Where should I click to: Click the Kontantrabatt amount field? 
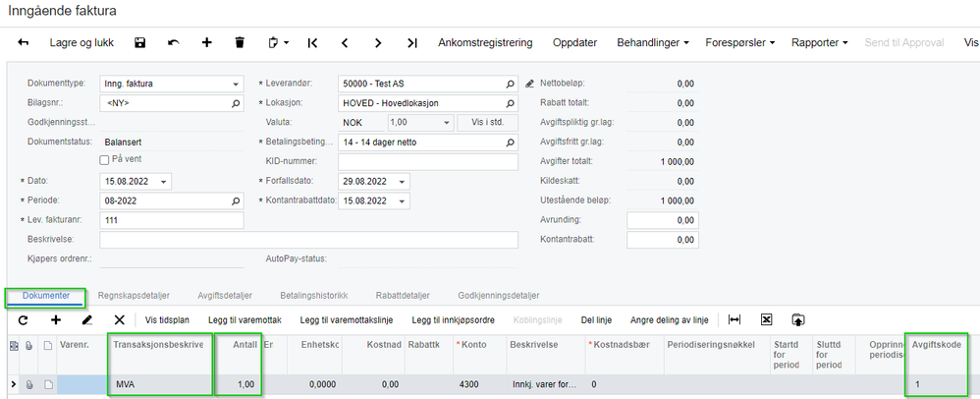click(663, 240)
